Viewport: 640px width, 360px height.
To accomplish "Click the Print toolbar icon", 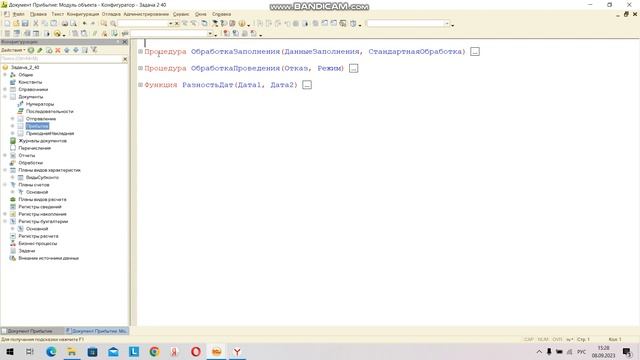I will coord(64,24).
